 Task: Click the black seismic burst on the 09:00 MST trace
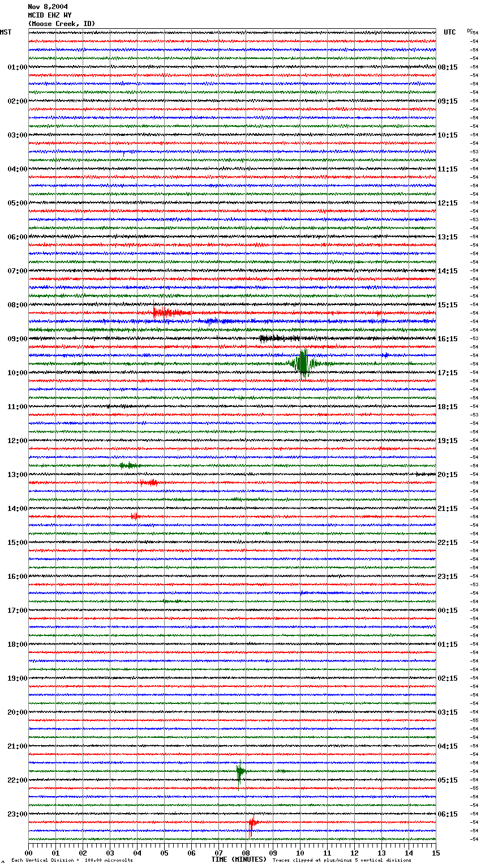[x=278, y=338]
